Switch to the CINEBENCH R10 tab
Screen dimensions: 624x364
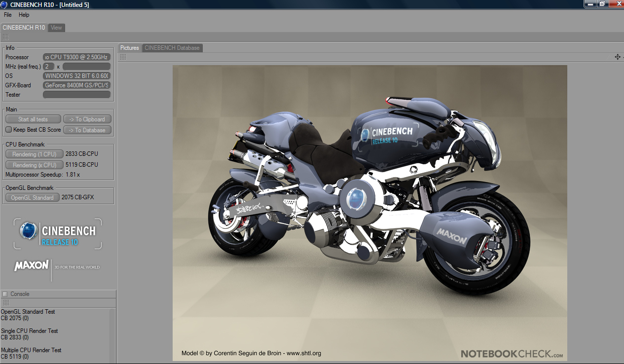[x=24, y=28]
